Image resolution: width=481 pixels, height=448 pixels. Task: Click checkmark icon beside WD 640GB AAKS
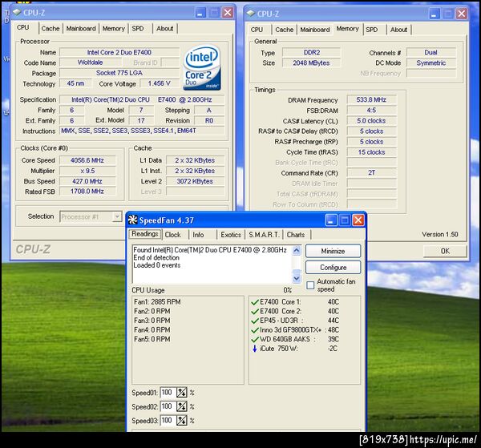pyautogui.click(x=255, y=339)
